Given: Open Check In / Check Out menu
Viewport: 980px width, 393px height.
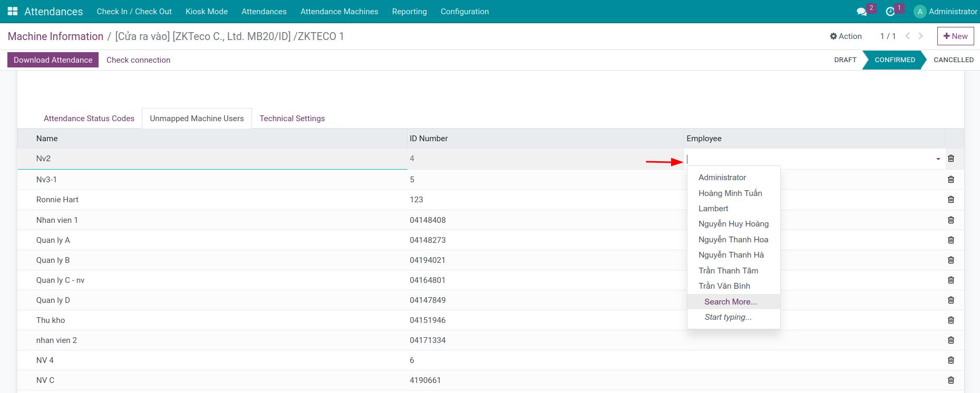Looking at the screenshot, I should pos(134,12).
